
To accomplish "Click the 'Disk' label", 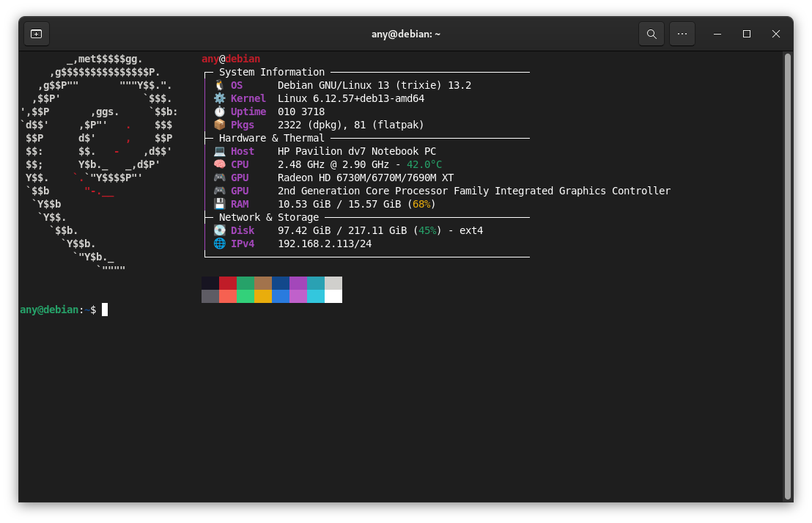I will click(243, 230).
